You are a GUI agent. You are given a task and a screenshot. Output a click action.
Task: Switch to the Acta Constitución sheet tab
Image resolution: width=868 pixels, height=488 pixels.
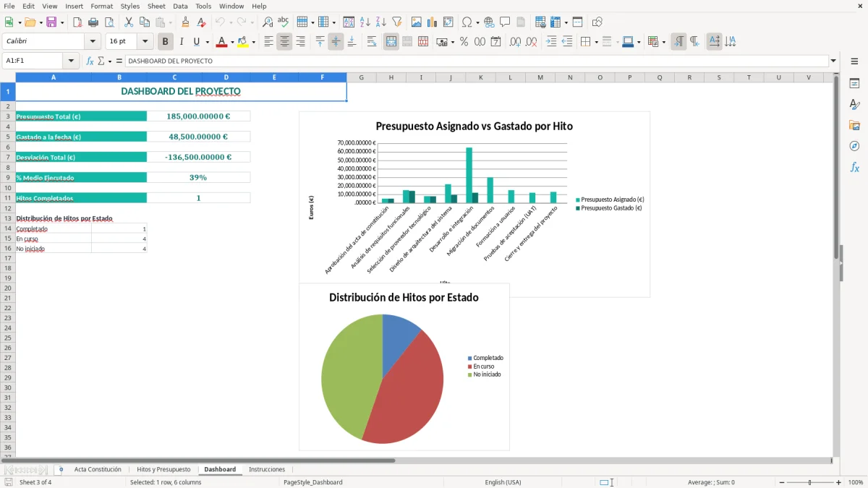(98, 469)
